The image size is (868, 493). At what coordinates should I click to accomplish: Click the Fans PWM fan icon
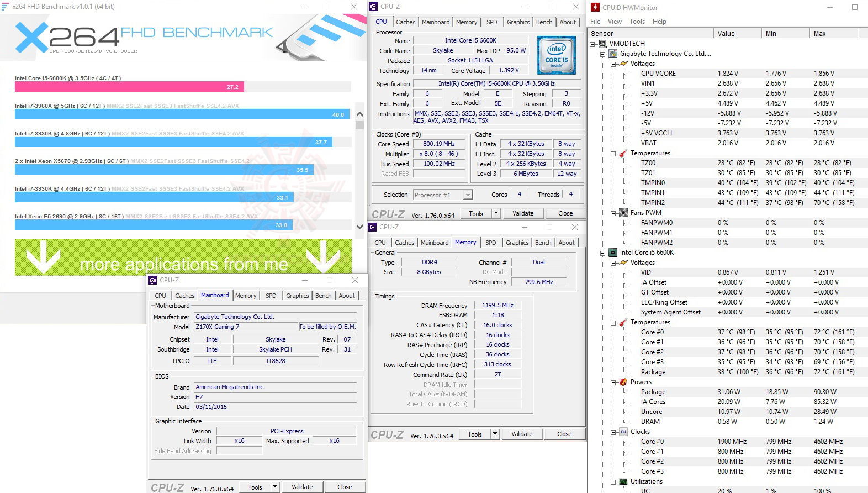click(623, 213)
